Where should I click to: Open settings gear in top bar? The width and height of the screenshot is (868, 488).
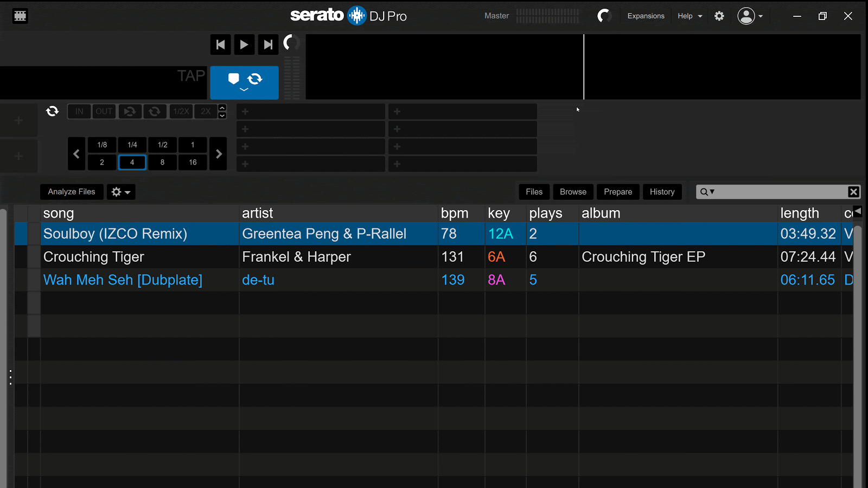tap(719, 16)
